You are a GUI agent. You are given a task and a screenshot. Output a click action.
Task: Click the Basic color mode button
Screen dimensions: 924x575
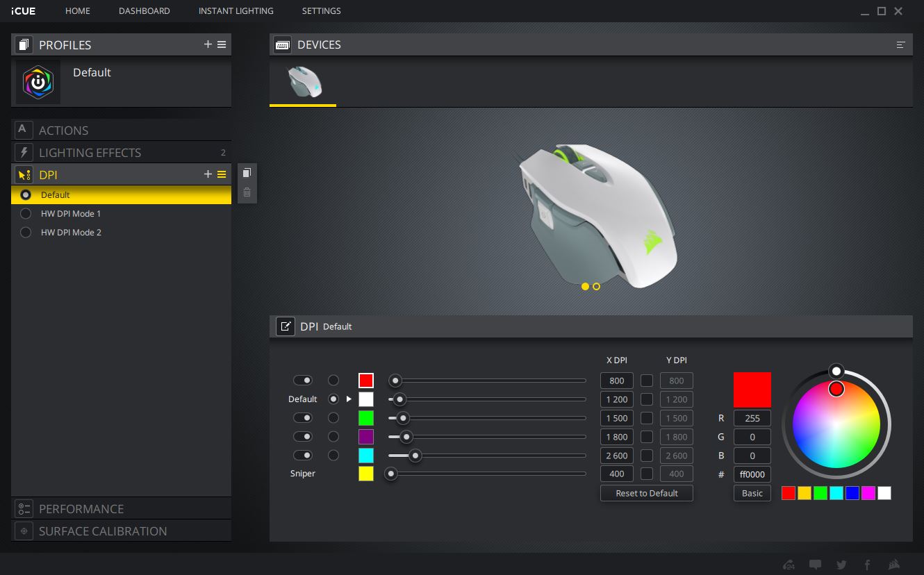point(752,493)
